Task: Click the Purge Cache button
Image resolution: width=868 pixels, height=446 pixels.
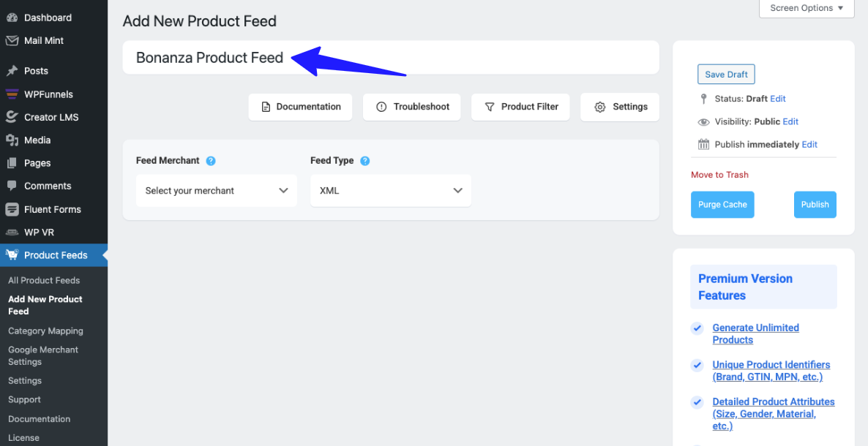Action: pos(722,205)
